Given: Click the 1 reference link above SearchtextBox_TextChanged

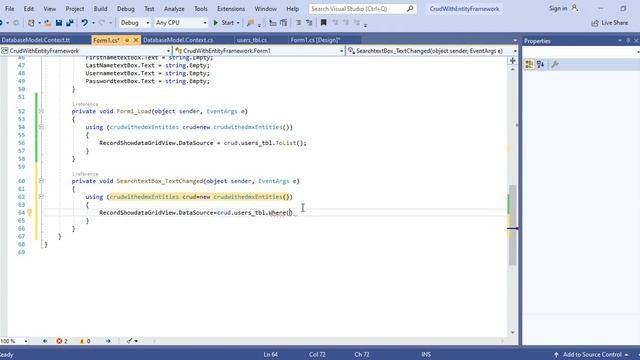Looking at the screenshot, I should pos(85,174).
